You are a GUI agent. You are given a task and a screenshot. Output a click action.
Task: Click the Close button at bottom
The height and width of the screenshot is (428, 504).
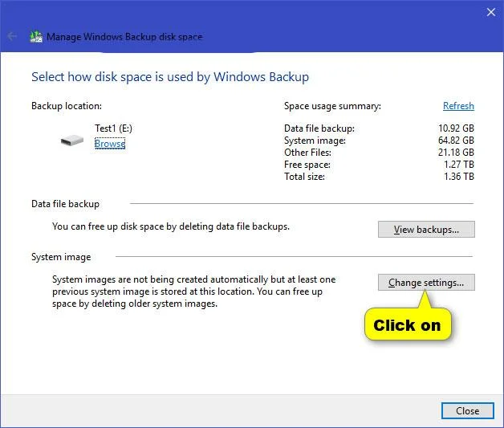click(x=467, y=410)
